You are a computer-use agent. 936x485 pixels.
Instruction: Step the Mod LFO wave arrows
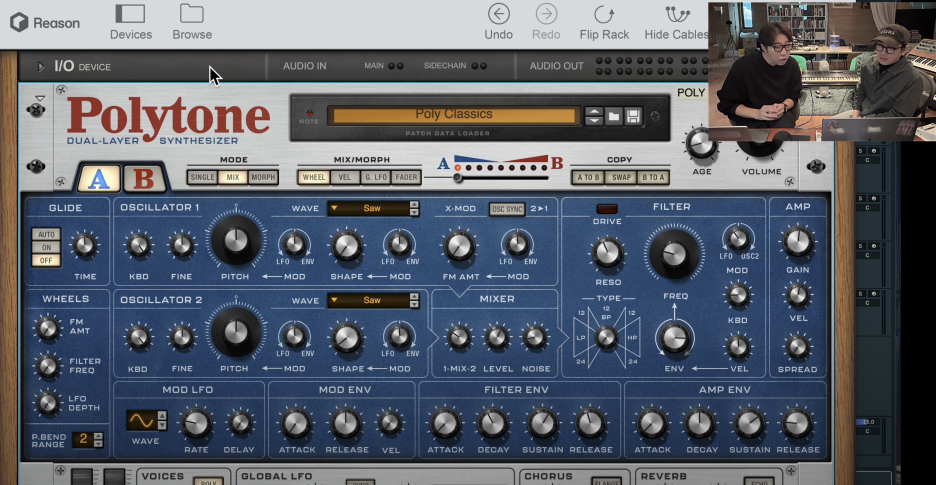[162, 420]
